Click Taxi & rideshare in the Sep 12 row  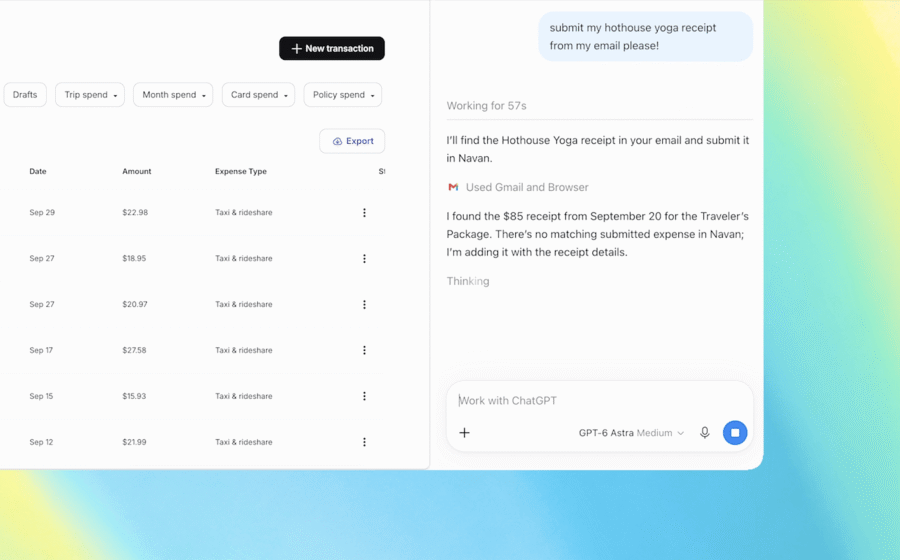coord(243,442)
